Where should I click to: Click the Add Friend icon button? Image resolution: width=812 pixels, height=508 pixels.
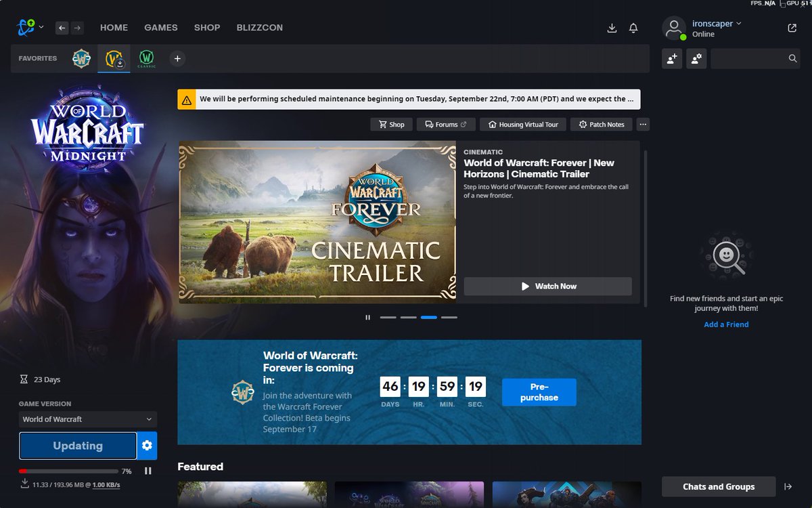672,59
